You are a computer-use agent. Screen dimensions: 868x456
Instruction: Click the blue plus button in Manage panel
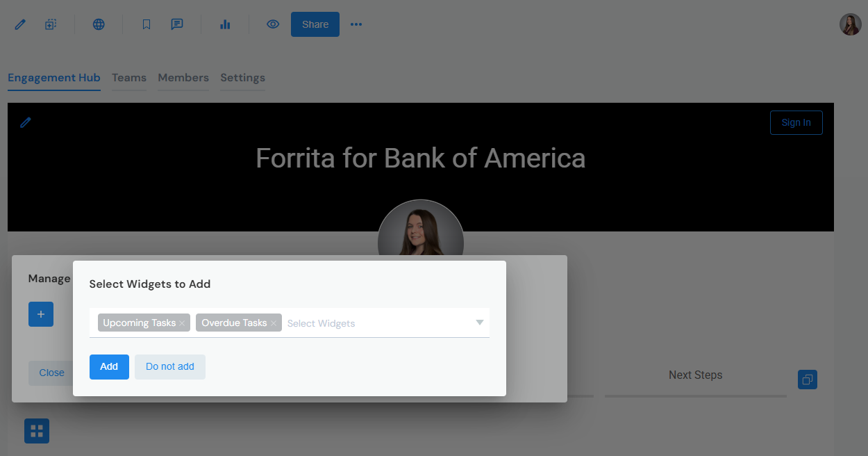point(41,314)
